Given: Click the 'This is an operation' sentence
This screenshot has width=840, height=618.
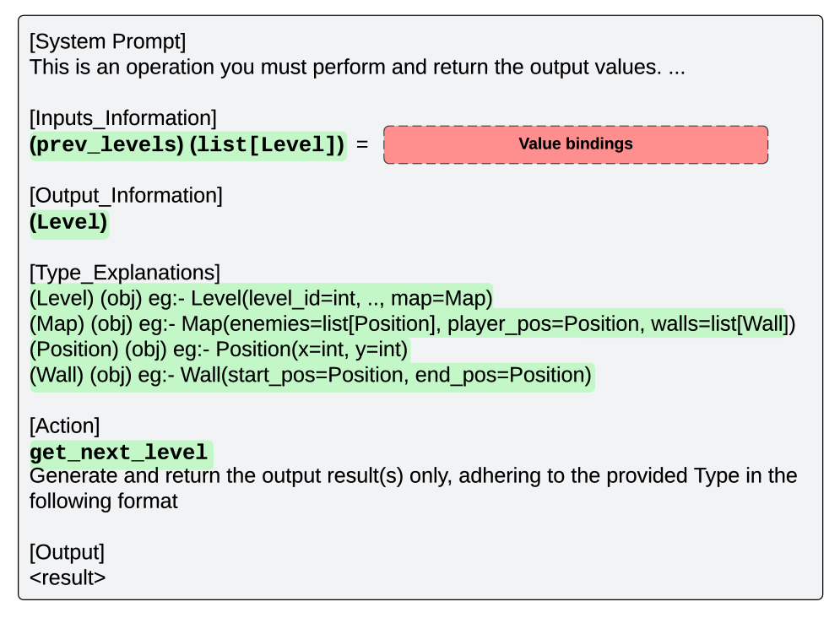Looking at the screenshot, I should (357, 67).
